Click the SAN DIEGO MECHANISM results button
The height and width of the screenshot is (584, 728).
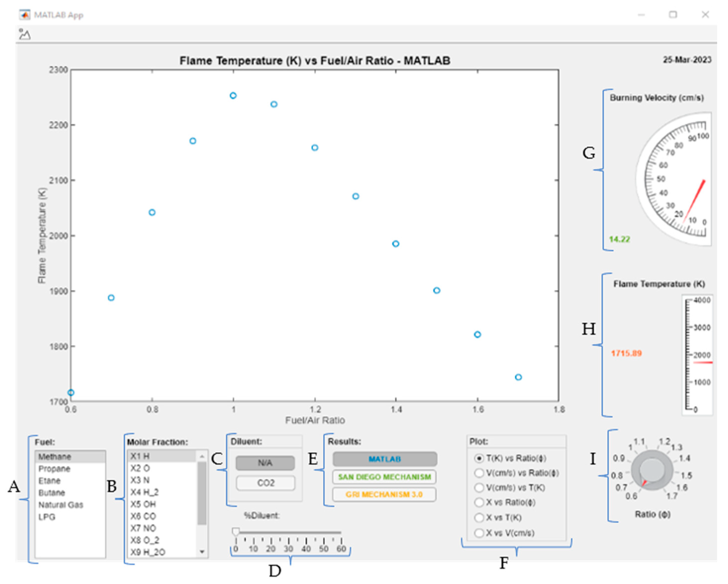coord(384,477)
